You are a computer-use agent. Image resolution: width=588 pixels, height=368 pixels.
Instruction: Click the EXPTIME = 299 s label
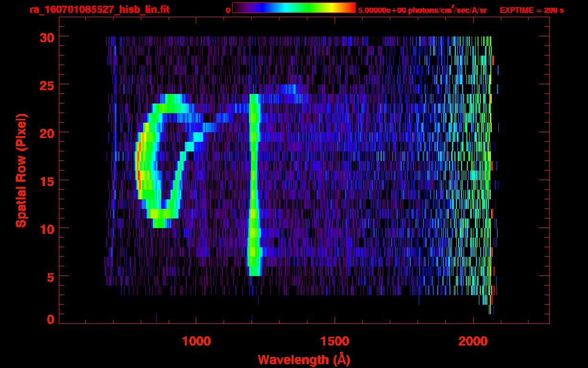tap(531, 10)
